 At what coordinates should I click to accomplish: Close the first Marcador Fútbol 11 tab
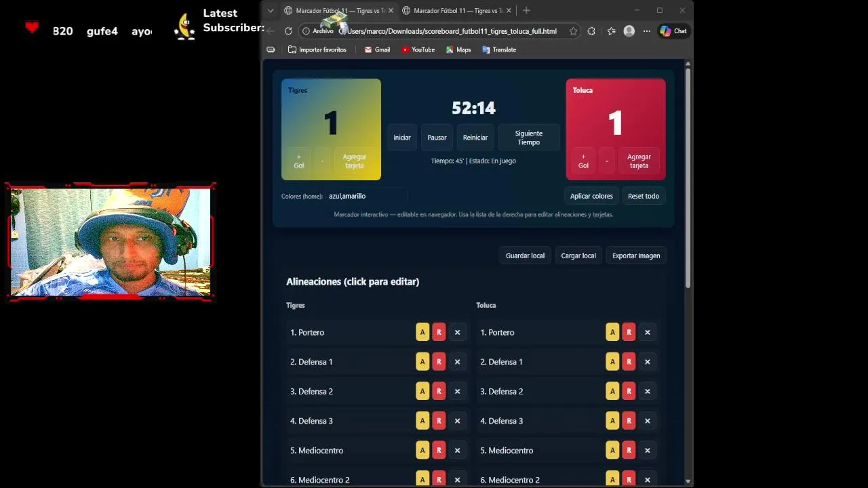[391, 11]
